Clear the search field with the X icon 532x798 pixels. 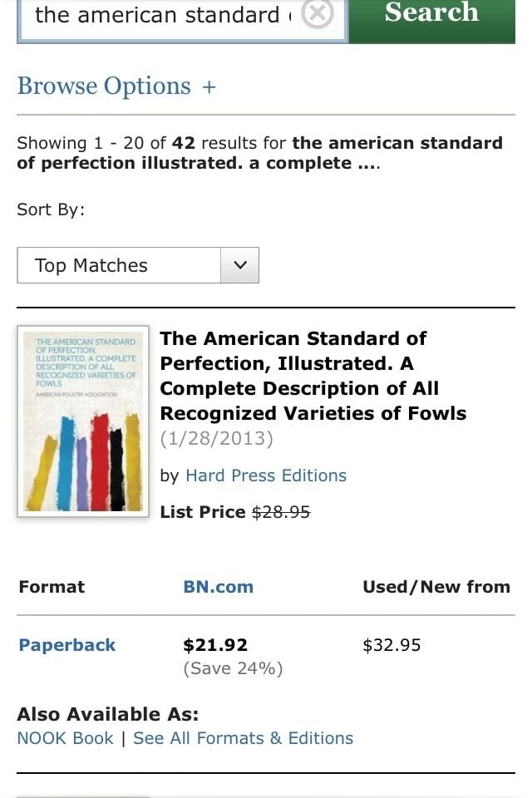[317, 14]
